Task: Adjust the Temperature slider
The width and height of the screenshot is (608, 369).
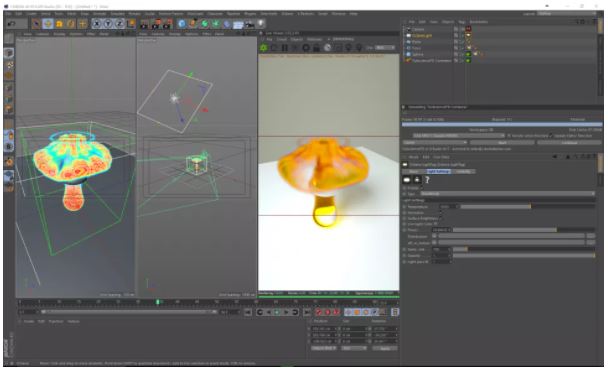Action: [x=527, y=207]
